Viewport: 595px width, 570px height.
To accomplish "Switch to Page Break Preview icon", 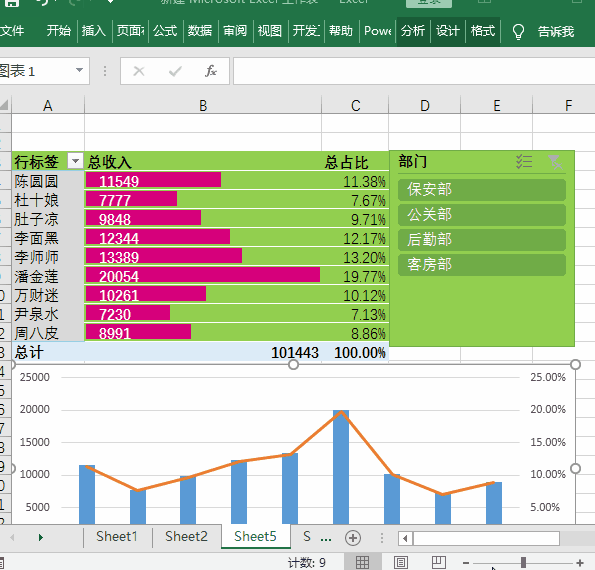I will pyautogui.click(x=439, y=562).
